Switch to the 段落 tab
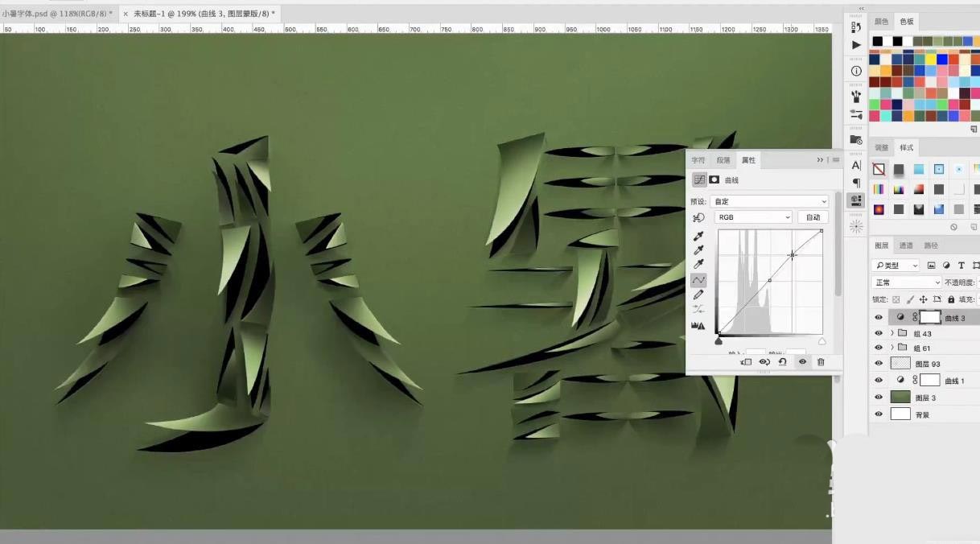This screenshot has height=544, width=980. tap(723, 160)
